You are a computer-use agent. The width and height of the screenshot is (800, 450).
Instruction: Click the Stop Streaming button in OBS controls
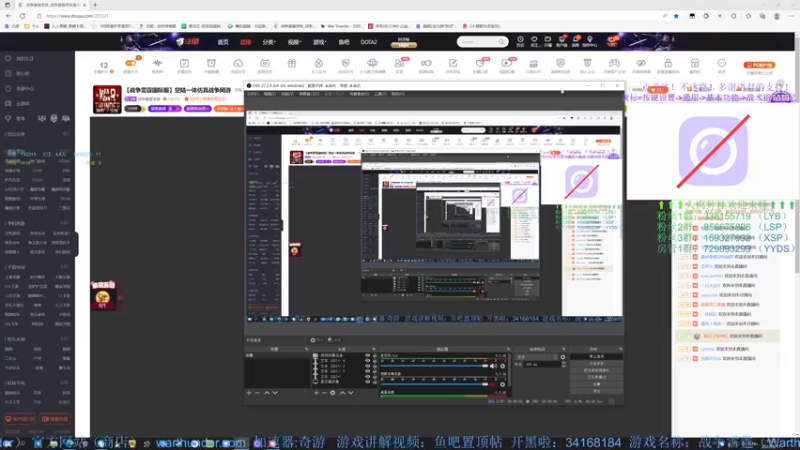596,356
